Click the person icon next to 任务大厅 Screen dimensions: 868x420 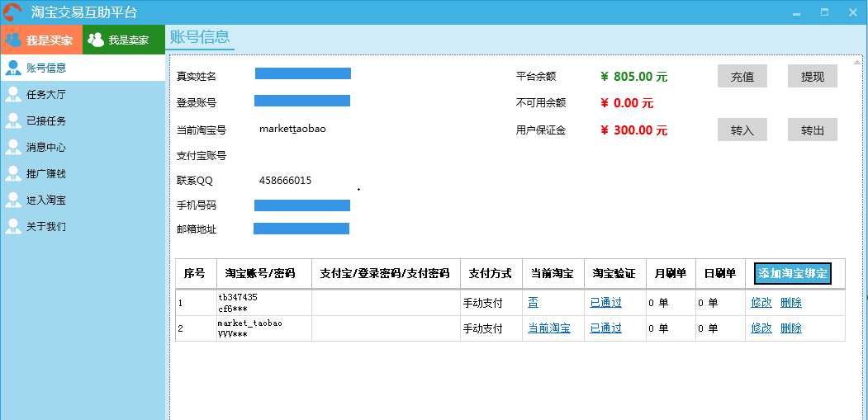pyautogui.click(x=12, y=94)
